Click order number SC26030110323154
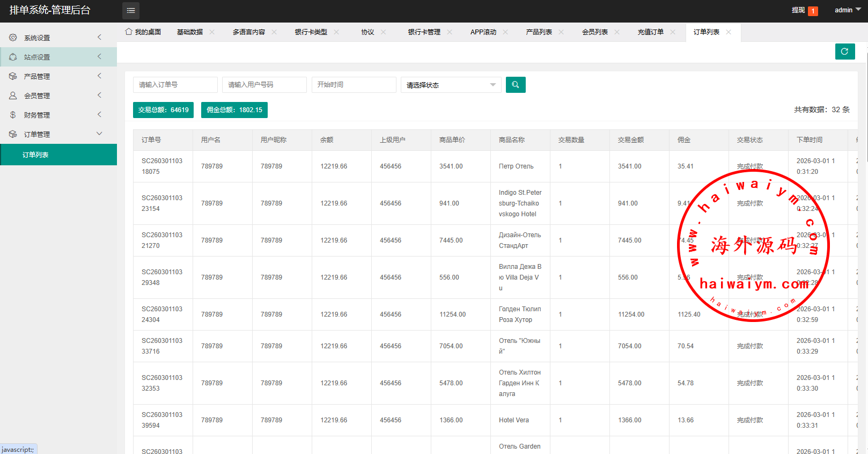Screen dimensions: 868x454 [162, 203]
